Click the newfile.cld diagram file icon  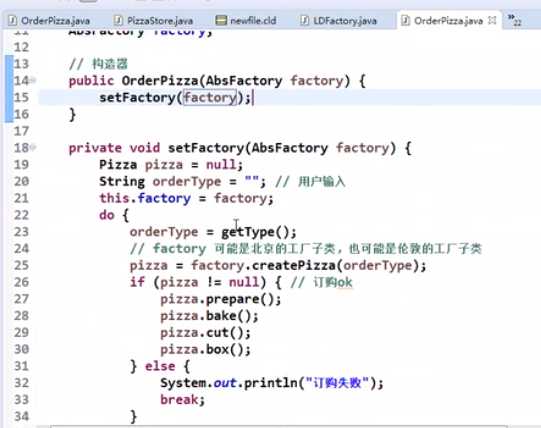[221, 20]
